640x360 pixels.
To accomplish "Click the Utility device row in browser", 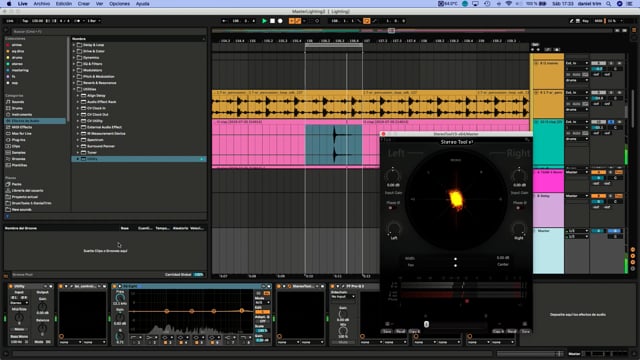I will click(x=139, y=159).
